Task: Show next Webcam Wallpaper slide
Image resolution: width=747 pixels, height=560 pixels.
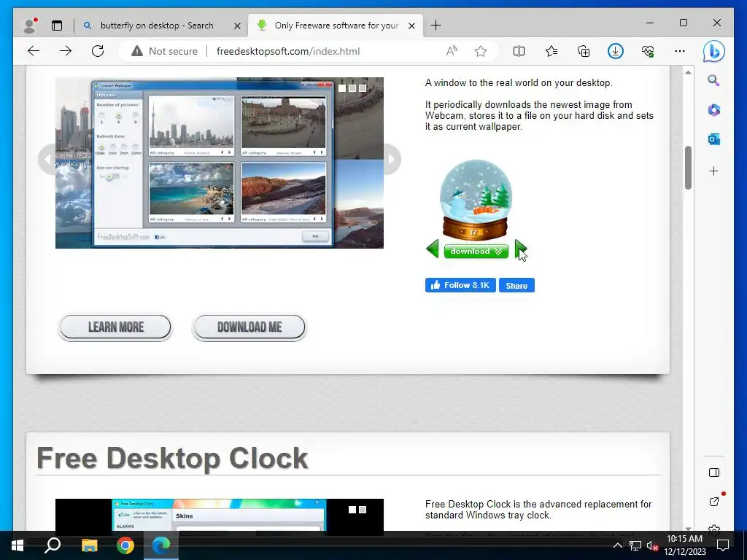Action: [x=392, y=160]
